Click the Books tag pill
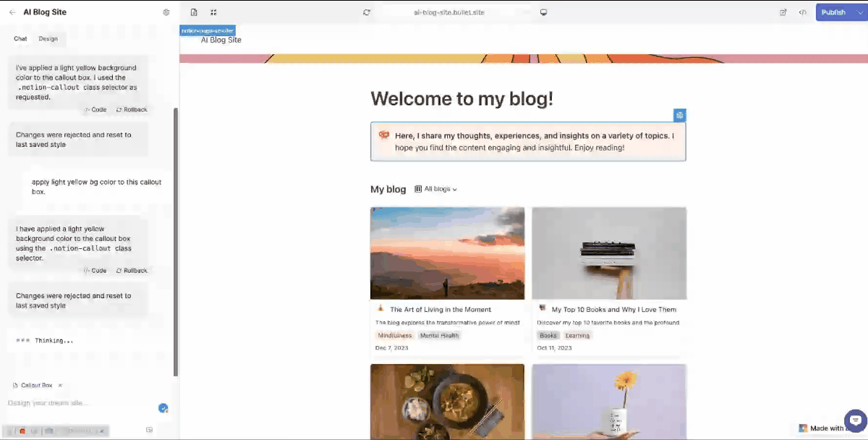 click(x=548, y=335)
